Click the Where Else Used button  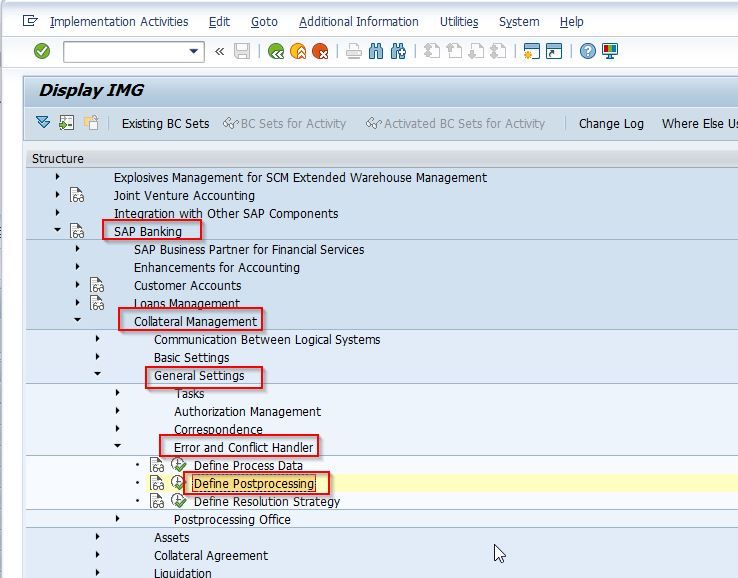[699, 123]
